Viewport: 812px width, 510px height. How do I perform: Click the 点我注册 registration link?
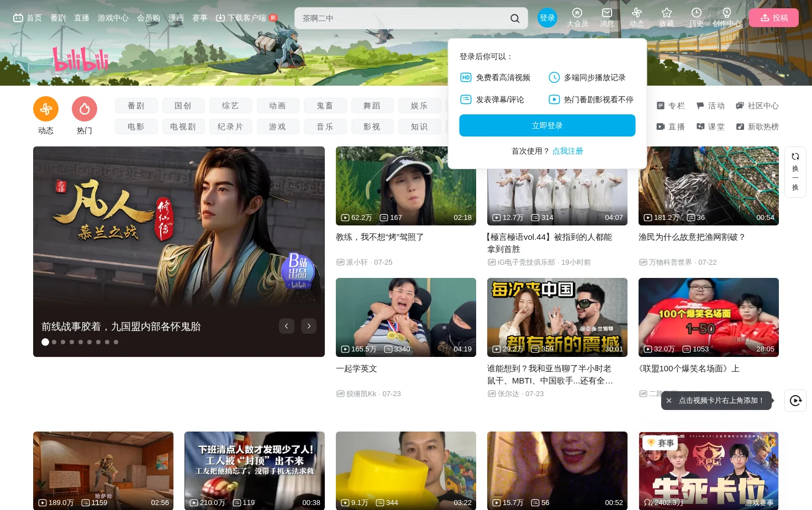[x=568, y=151]
